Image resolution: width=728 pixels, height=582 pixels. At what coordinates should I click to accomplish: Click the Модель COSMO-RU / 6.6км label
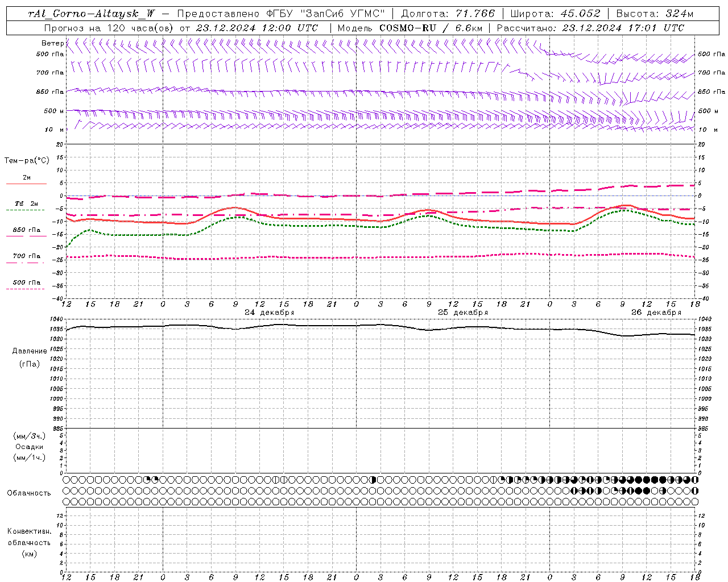coord(410,28)
